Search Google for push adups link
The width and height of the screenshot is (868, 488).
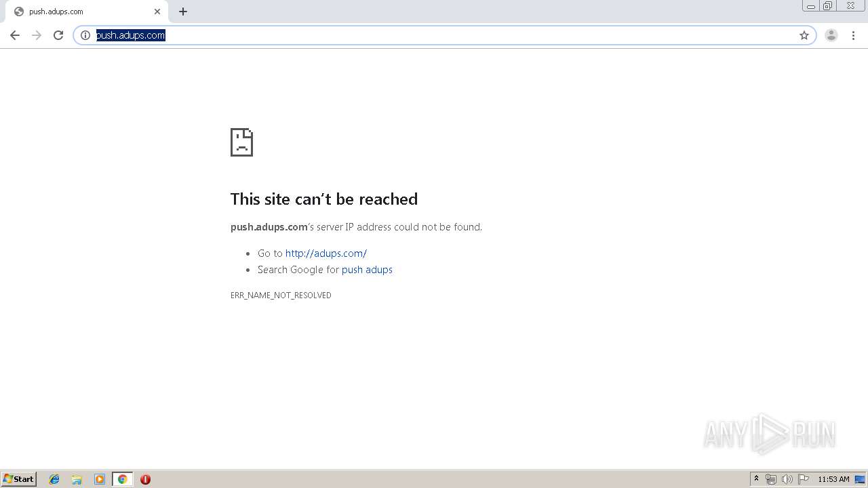click(x=367, y=270)
